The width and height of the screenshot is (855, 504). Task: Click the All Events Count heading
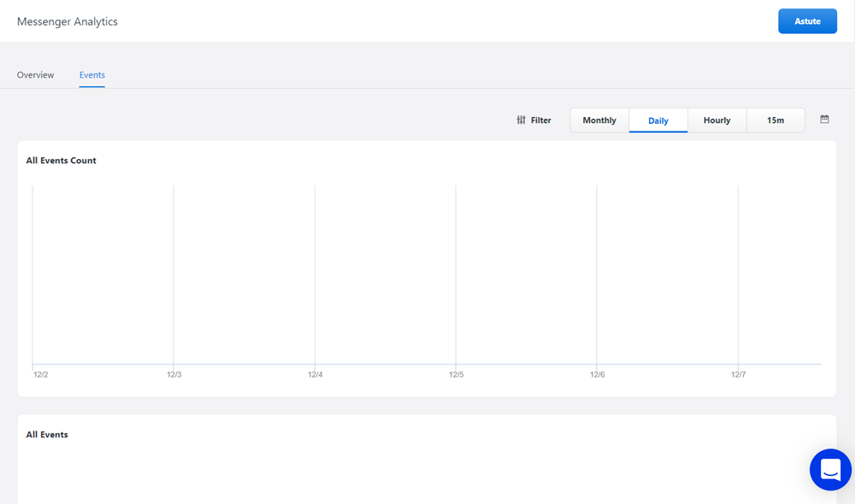(x=61, y=161)
